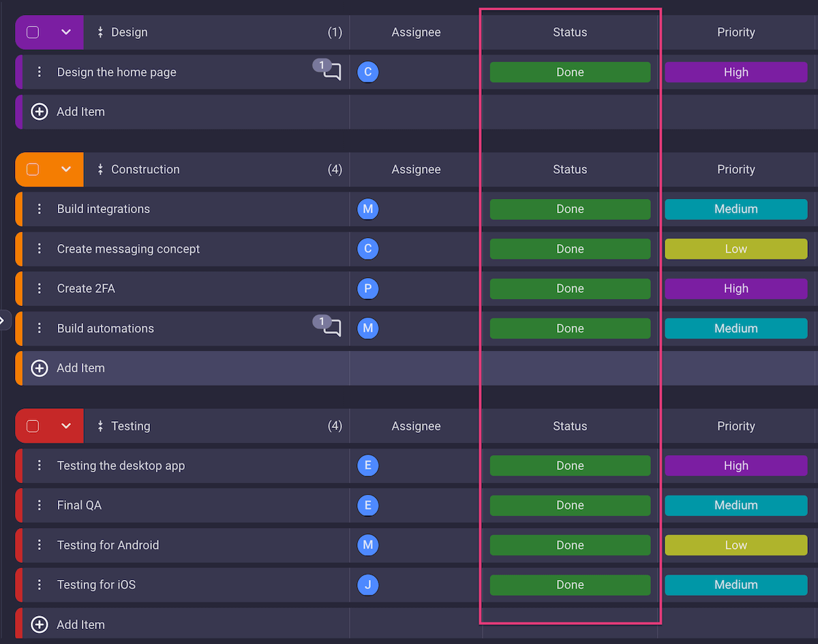Click the sort handle beside the Design group name
Screen dimensions: 818x644
point(101,32)
